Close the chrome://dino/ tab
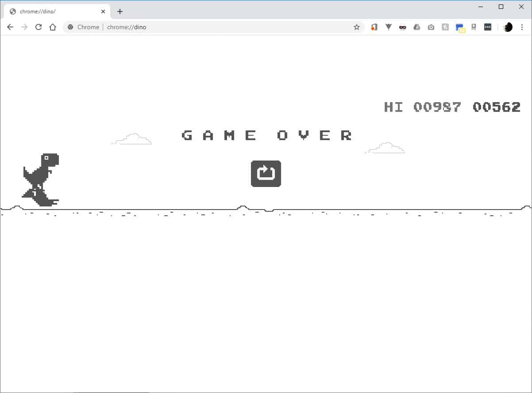Screen dimensions: 532x393 click(103, 11)
